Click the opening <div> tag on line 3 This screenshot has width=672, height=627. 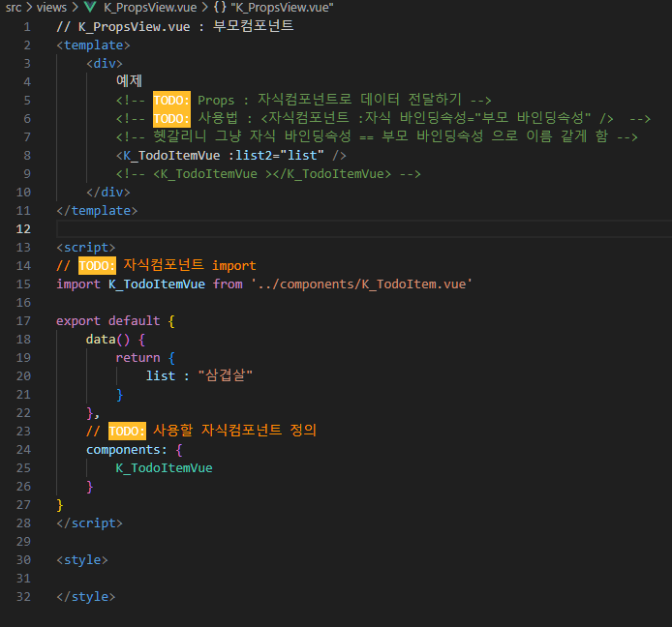tap(105, 64)
